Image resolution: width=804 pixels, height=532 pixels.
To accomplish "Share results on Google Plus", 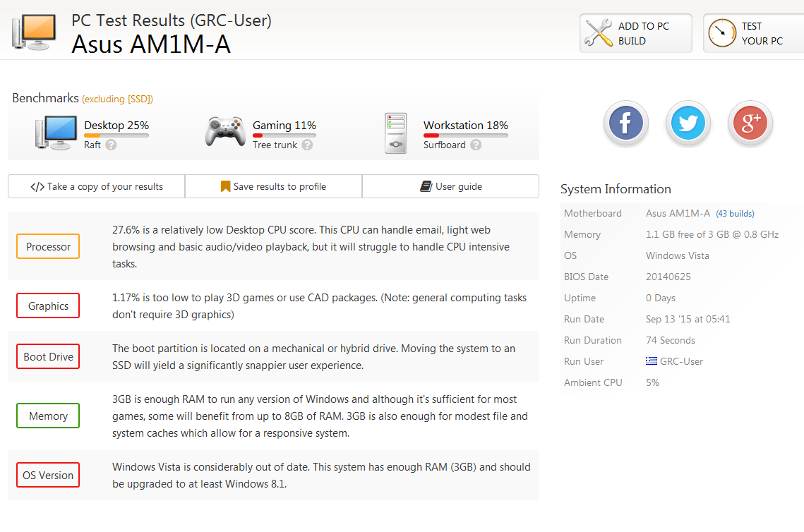I will click(x=750, y=123).
